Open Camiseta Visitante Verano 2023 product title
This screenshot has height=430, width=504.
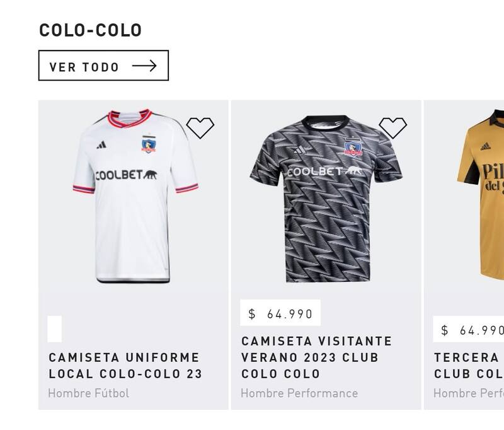coord(316,357)
